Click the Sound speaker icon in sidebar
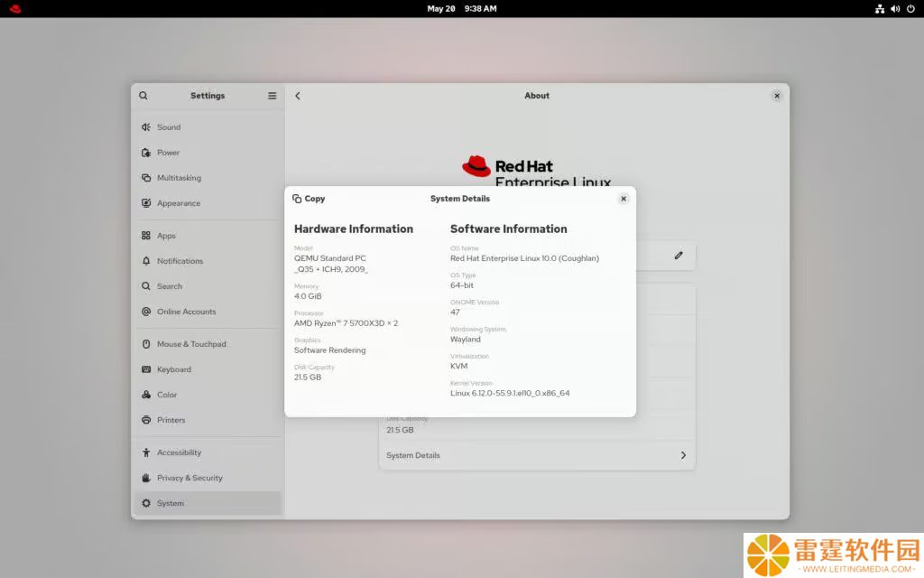This screenshot has width=924, height=578. pos(146,126)
